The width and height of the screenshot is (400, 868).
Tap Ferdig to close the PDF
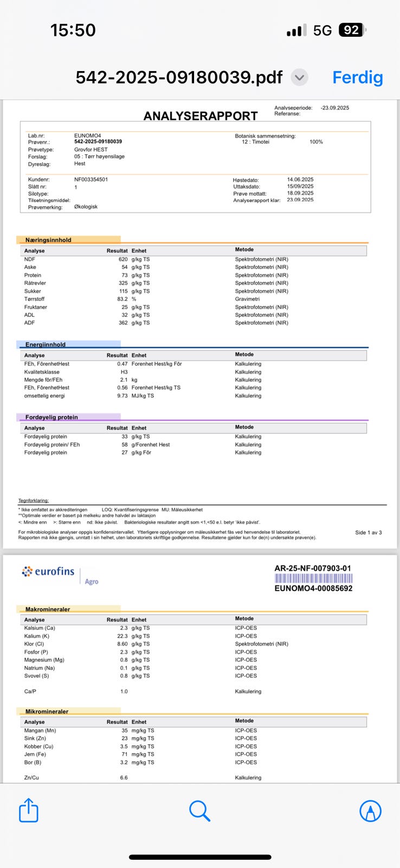click(x=358, y=77)
